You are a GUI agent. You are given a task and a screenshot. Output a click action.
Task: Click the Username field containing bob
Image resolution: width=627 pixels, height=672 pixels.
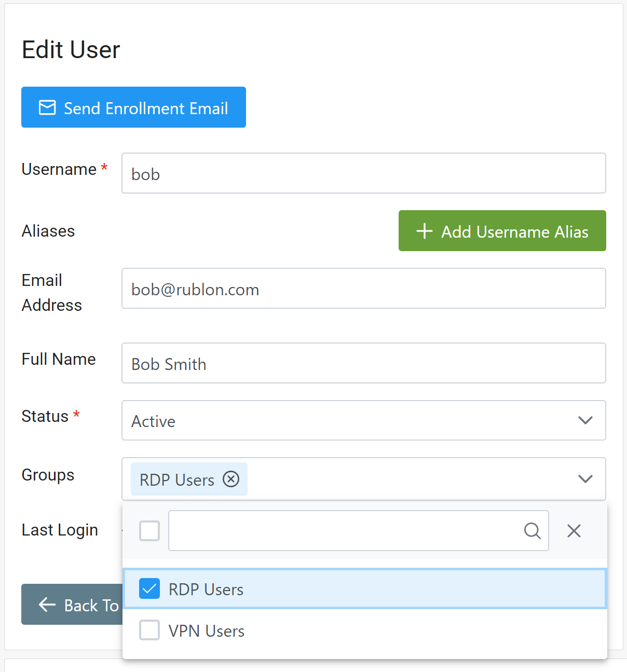(363, 173)
